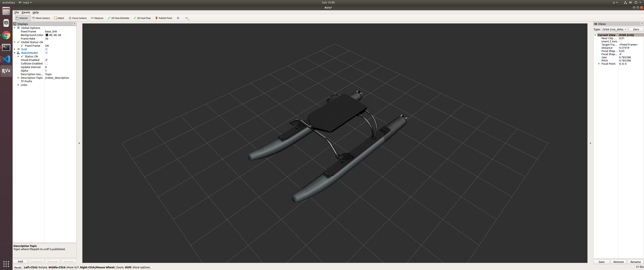Pick the 2D Goal Pose tool
644x270 pixels.
(142, 18)
